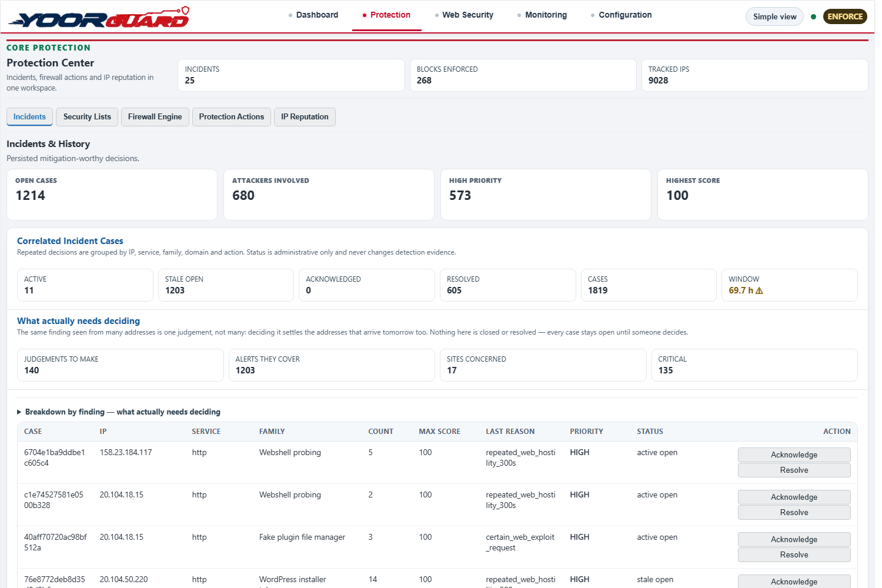
Task: Click the YoorGuard logo
Action: pyautogui.click(x=99, y=17)
